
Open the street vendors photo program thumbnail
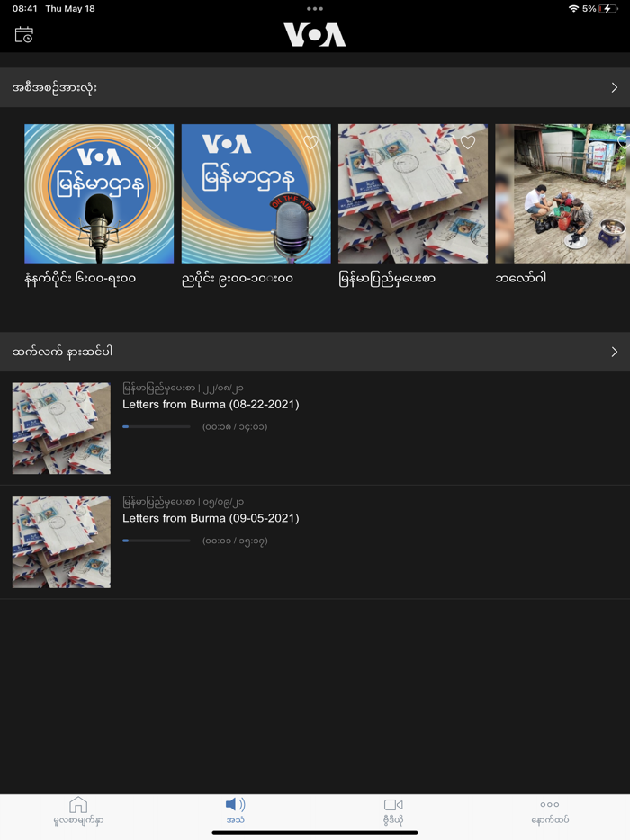(562, 193)
